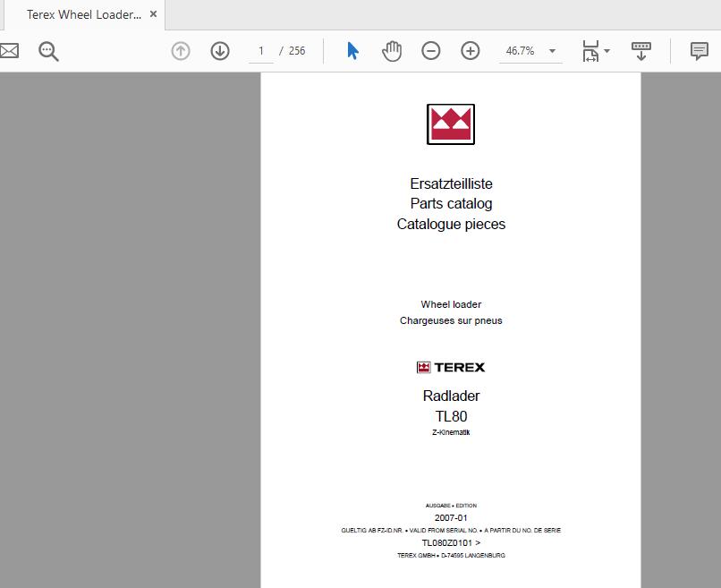
Task: Click the 'AUSGABE • EDITION' label
Action: coord(451,506)
